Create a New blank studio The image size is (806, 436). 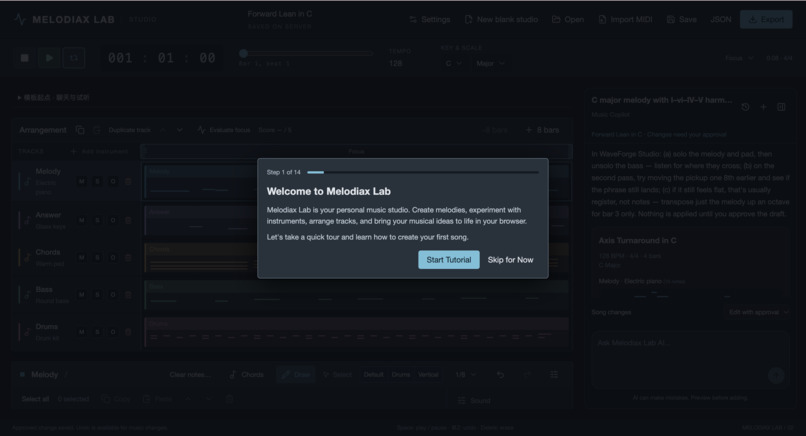click(501, 20)
